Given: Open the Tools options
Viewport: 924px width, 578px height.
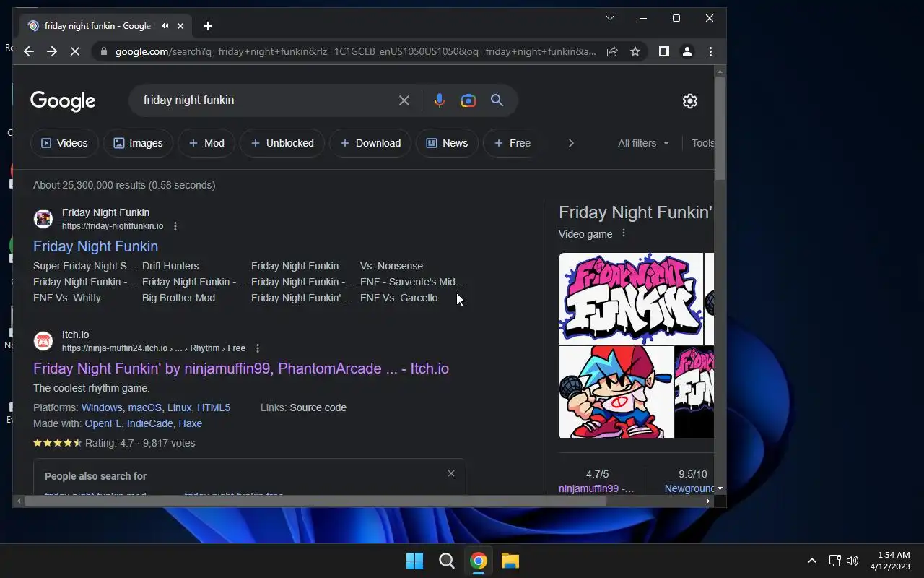Looking at the screenshot, I should [x=702, y=143].
